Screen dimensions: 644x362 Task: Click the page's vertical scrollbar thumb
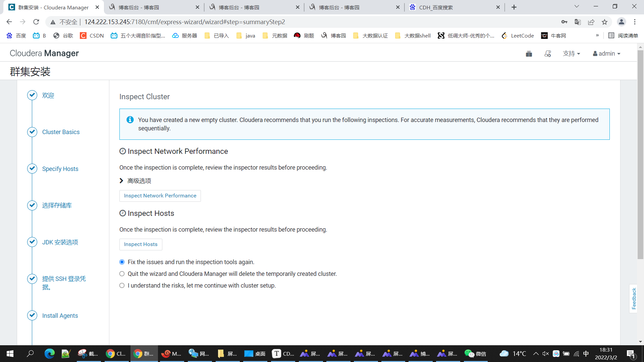click(x=640, y=154)
